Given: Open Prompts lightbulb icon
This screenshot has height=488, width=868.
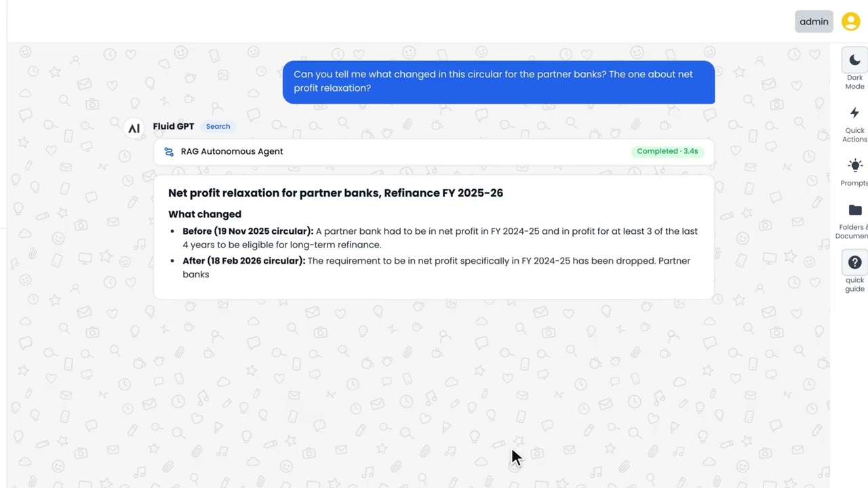Looking at the screenshot, I should (x=854, y=165).
